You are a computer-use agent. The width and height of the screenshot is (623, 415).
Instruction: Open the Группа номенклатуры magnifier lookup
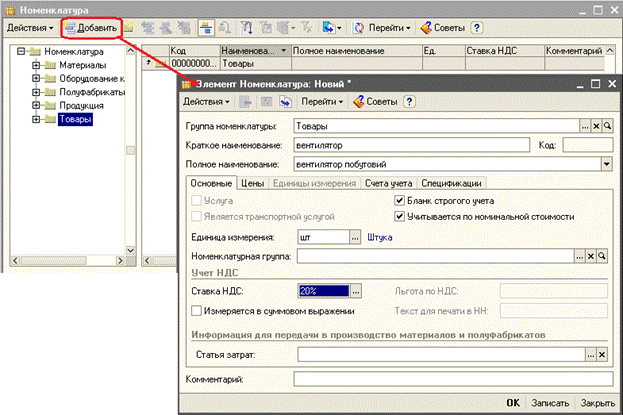(606, 127)
